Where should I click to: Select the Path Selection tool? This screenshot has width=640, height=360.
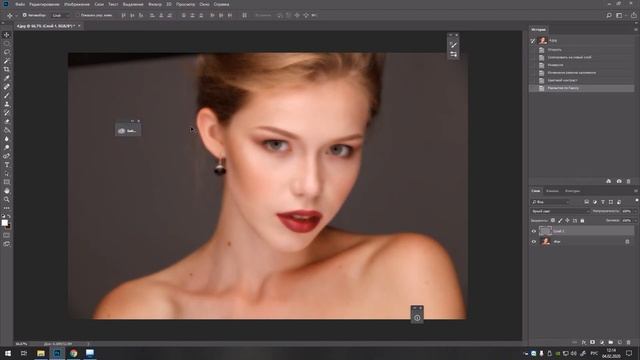coord(7,173)
